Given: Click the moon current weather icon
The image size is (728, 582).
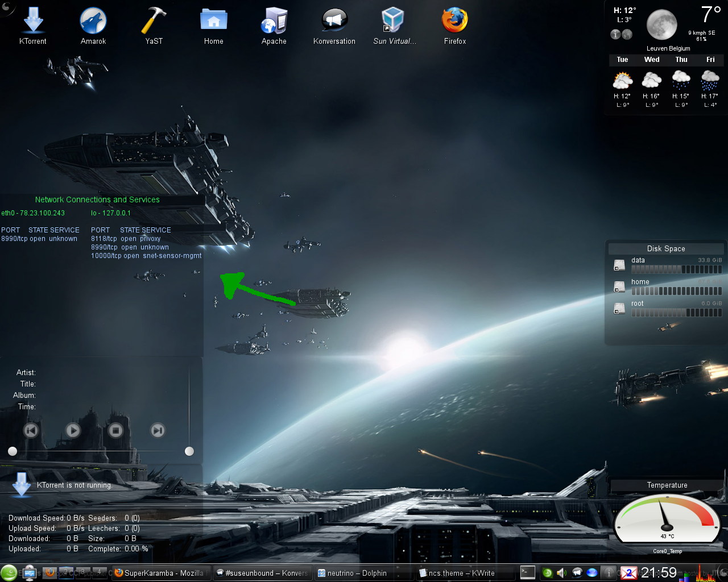Looking at the screenshot, I should point(662,25).
